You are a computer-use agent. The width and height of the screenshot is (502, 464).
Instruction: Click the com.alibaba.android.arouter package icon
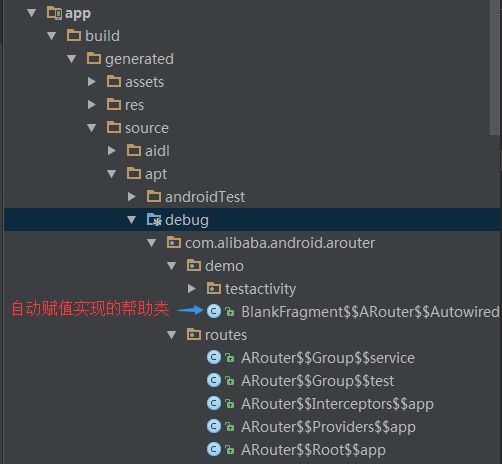point(174,243)
